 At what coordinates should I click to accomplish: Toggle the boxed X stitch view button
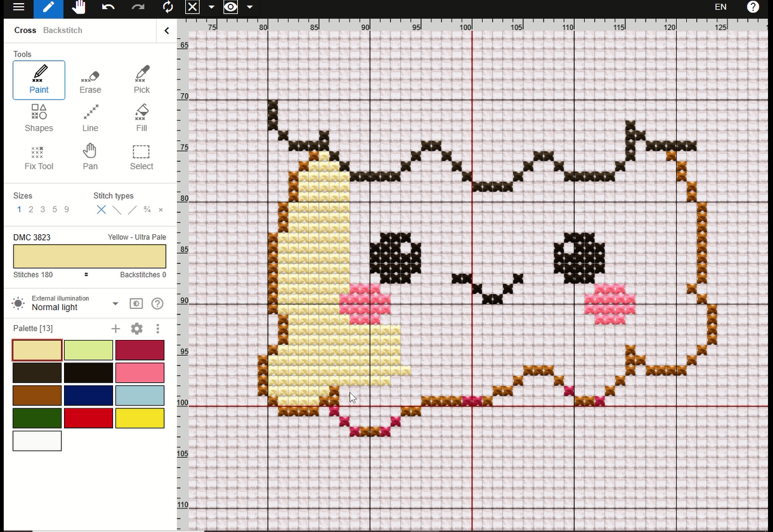[x=193, y=7]
